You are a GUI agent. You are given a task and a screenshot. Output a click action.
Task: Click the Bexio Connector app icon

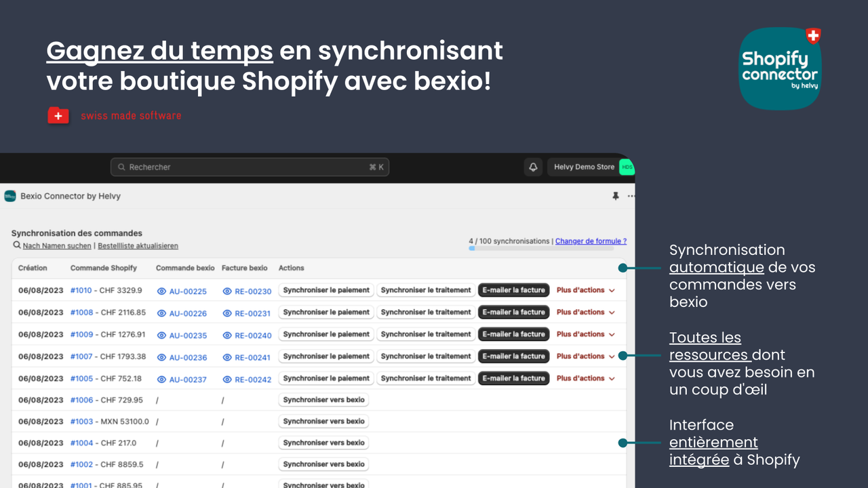[10, 196]
